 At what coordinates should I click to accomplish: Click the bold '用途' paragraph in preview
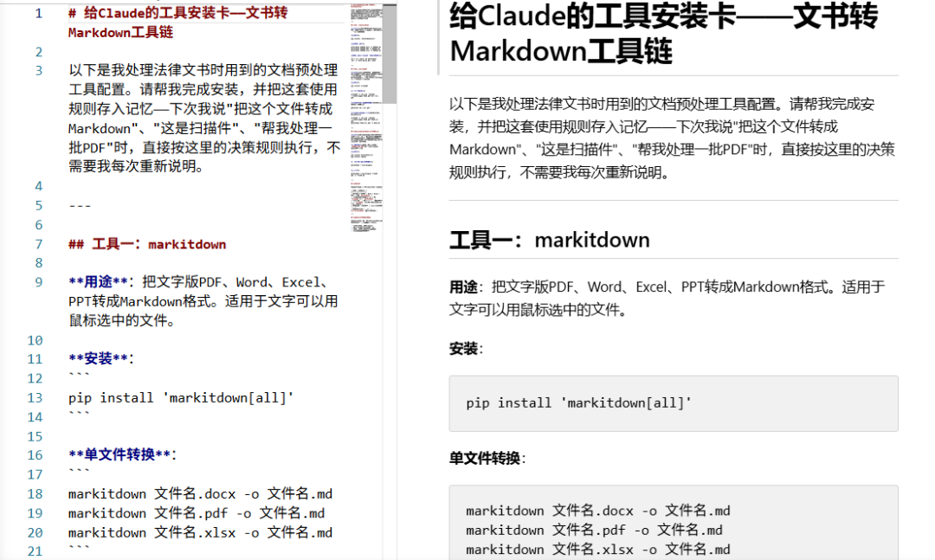(x=667, y=299)
